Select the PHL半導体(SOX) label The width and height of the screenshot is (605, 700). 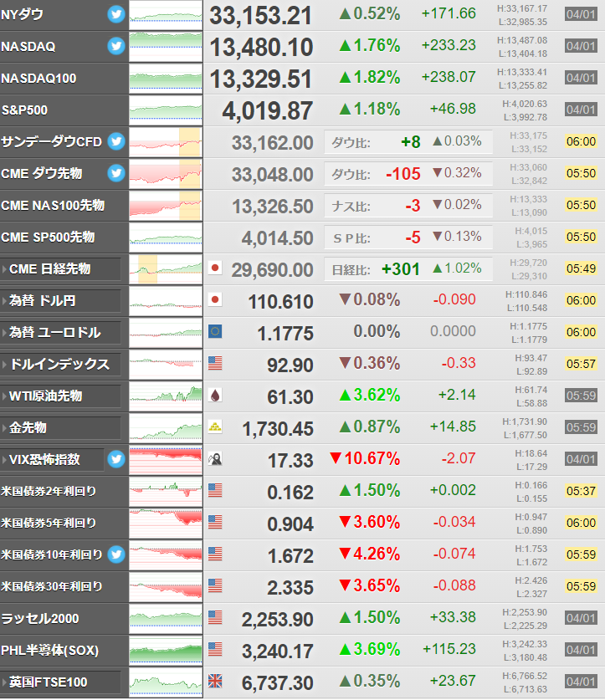tap(50, 650)
